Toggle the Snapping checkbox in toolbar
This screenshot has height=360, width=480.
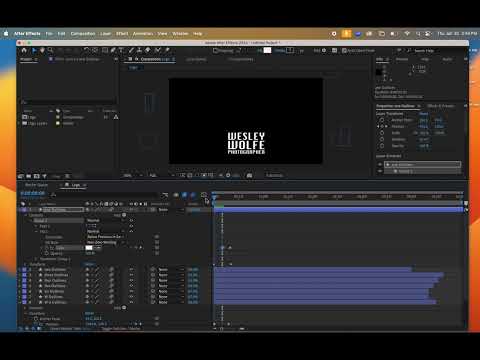tap(215, 51)
